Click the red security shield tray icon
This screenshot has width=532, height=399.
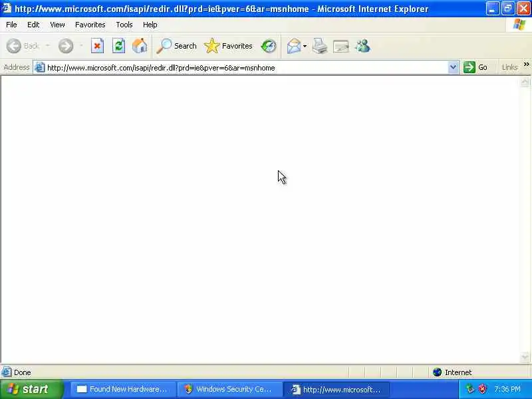[x=482, y=389]
